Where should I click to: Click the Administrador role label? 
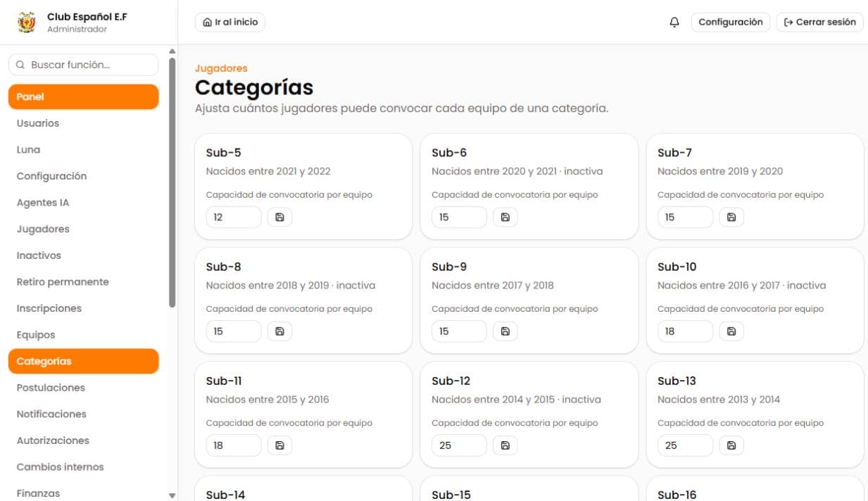(x=77, y=29)
